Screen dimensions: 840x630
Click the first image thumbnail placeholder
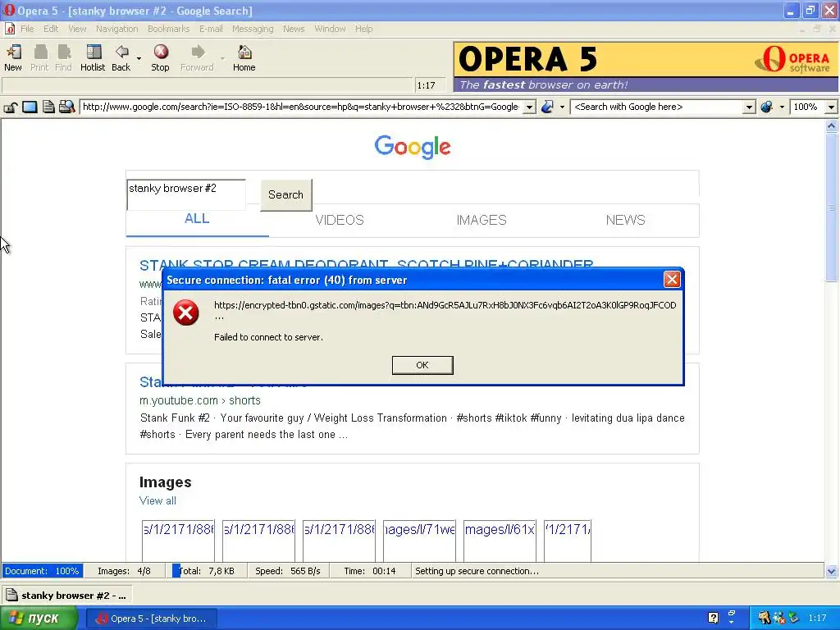178,541
